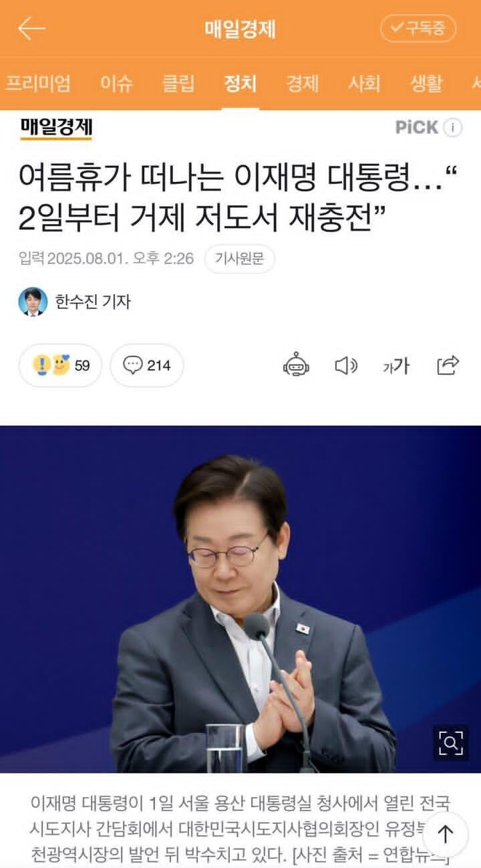The width and height of the screenshot is (481, 868).
Task: Open the font size 가가 control
Action: point(395,366)
